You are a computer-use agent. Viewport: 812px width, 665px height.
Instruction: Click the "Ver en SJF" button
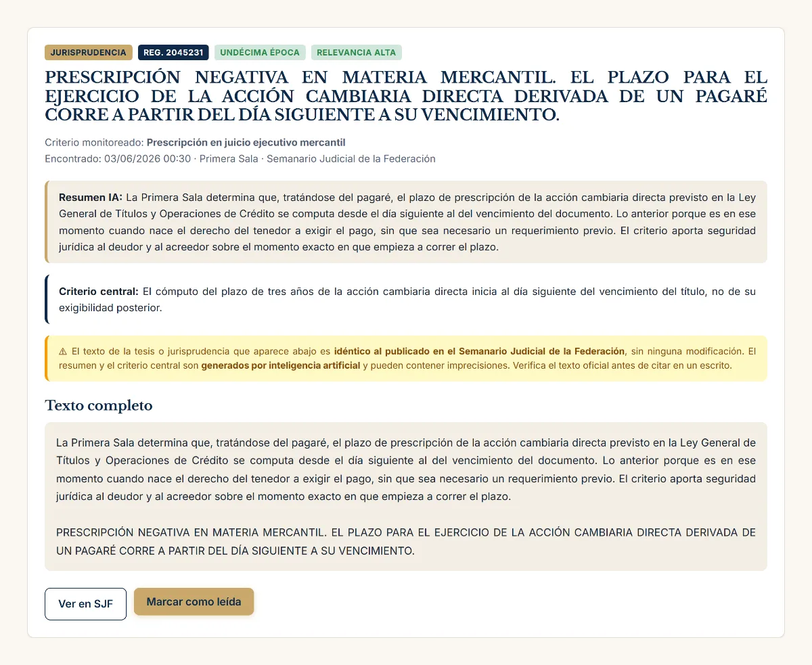(85, 604)
